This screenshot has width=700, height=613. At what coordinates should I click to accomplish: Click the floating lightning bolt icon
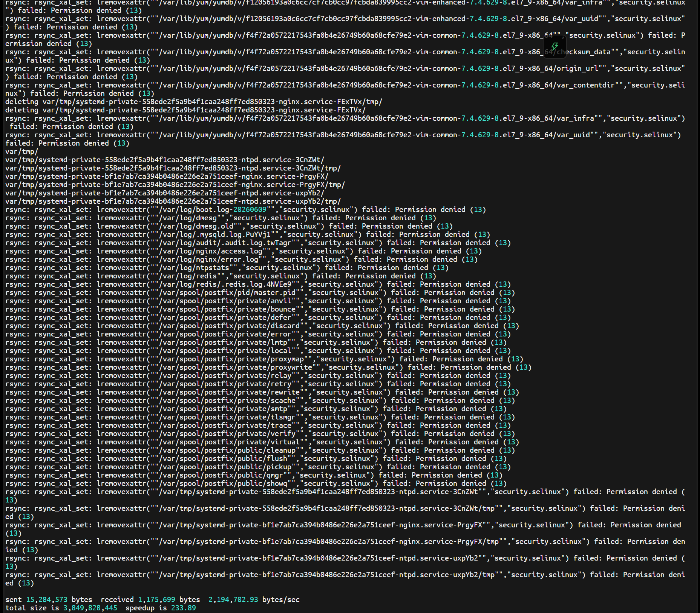pos(554,47)
